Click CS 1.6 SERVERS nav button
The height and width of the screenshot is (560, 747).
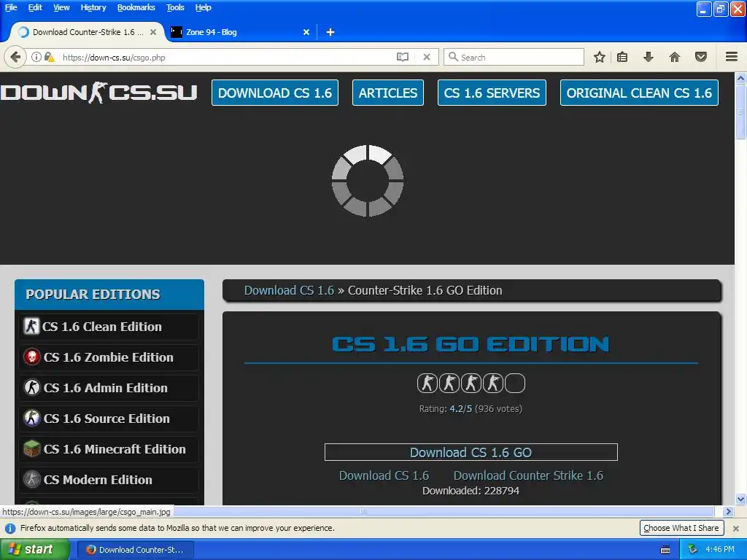coord(492,93)
